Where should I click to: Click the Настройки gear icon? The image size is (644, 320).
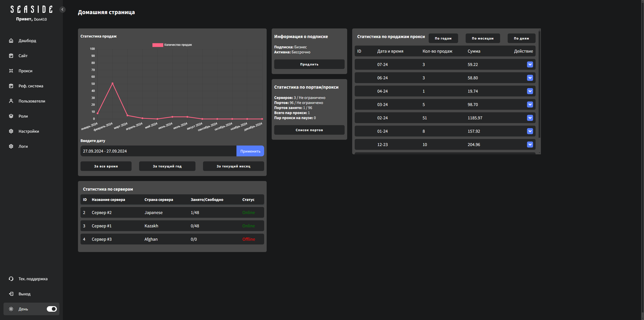[11, 131]
